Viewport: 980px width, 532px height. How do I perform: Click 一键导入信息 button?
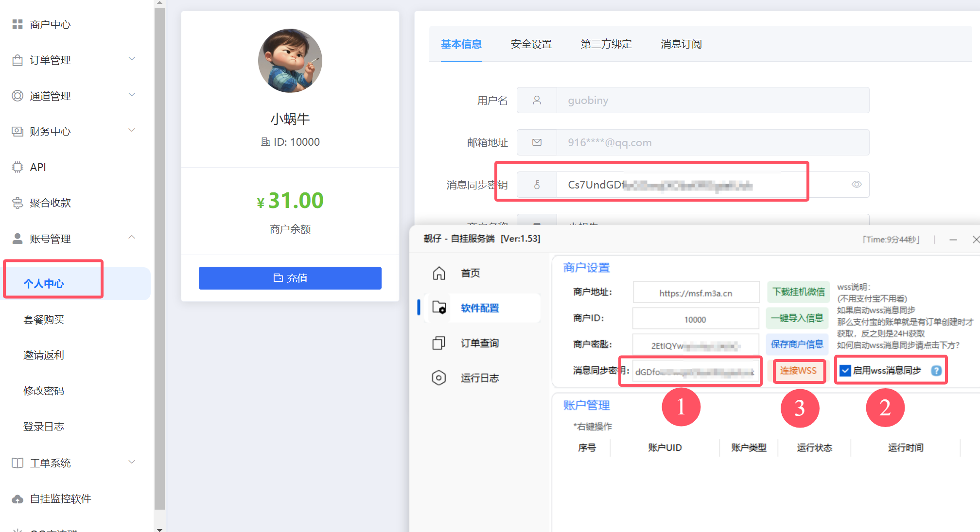point(797,318)
